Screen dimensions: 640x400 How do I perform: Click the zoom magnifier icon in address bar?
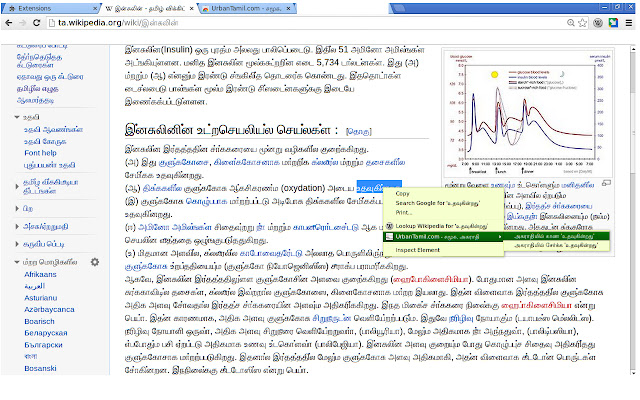(x=571, y=23)
